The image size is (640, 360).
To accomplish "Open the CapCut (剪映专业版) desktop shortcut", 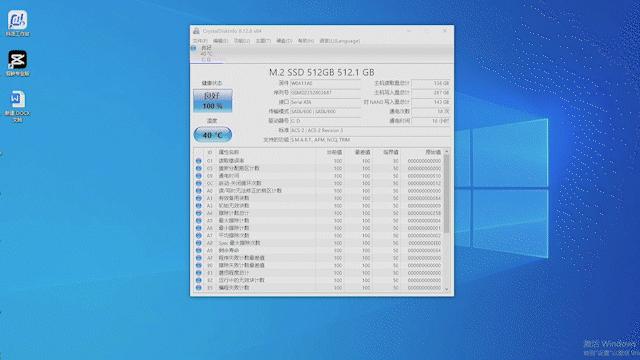I will click(x=18, y=63).
